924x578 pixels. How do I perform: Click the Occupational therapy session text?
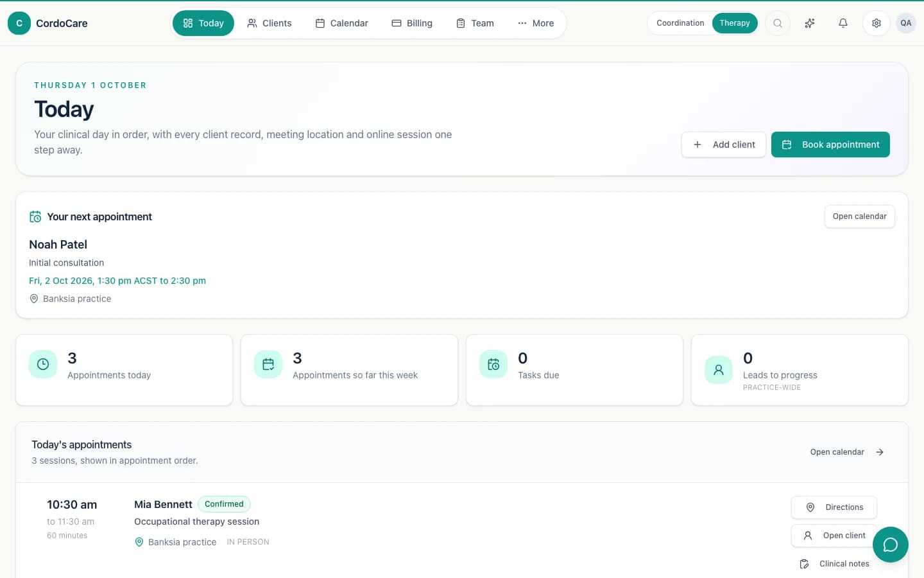click(197, 521)
